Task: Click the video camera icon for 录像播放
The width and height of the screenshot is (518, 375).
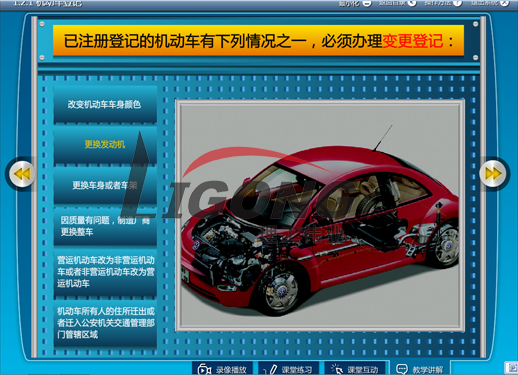Action: click(x=204, y=370)
